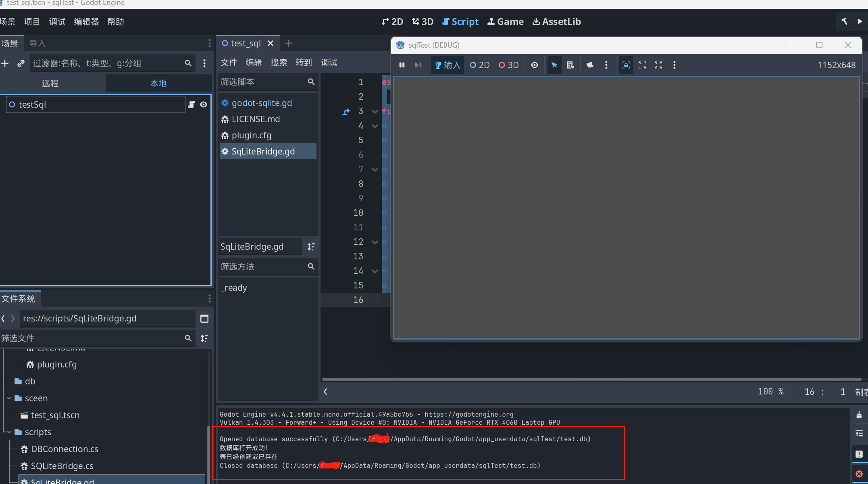Image resolution: width=868 pixels, height=484 pixels.
Task: Collapse the code fold at line 3
Action: click(375, 111)
